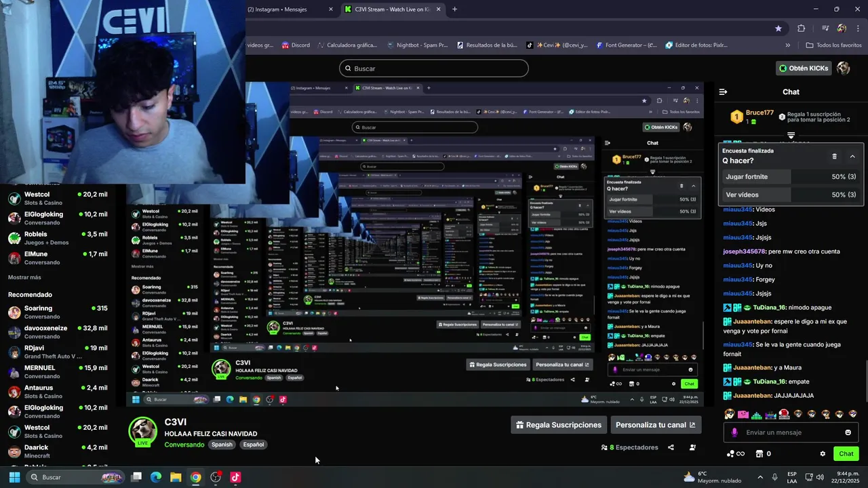Image resolution: width=868 pixels, height=488 pixels.
Task: Open chat settings gear icon
Action: point(823,453)
